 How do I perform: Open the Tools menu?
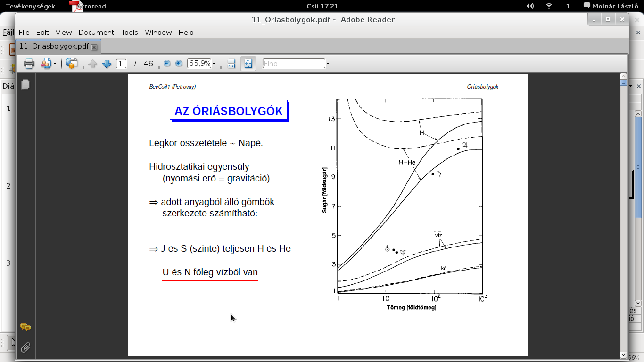coord(129,33)
